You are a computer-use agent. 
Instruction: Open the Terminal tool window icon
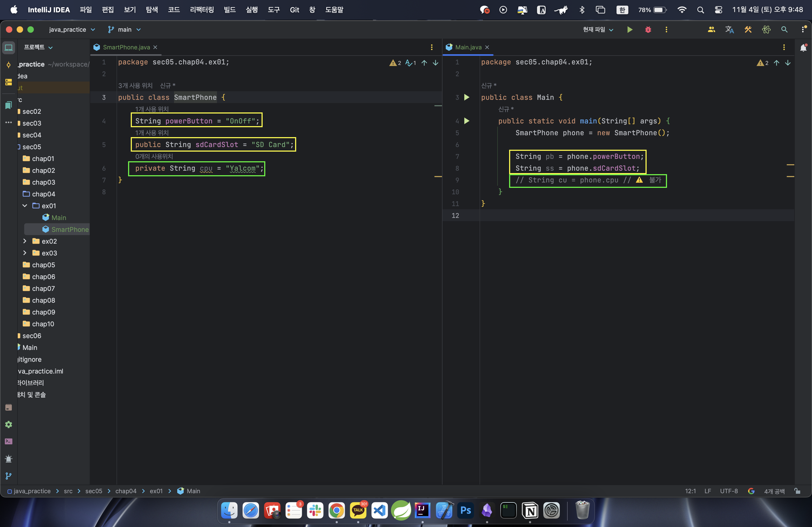9,441
